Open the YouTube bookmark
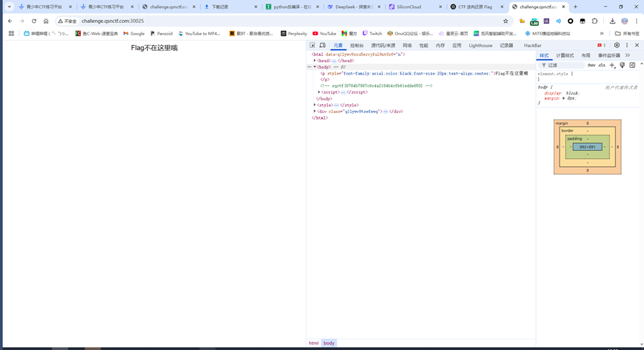 point(324,34)
